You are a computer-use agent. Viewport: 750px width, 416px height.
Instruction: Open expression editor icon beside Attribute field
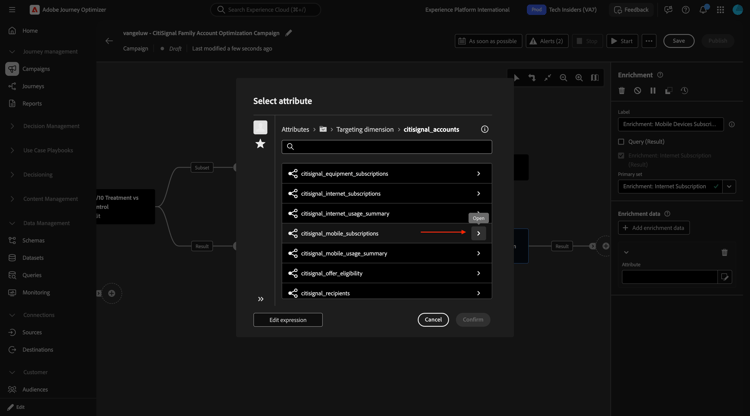725,277
